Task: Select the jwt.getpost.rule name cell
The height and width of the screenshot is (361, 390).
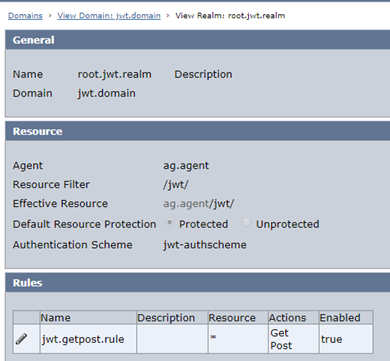Action: point(88,339)
